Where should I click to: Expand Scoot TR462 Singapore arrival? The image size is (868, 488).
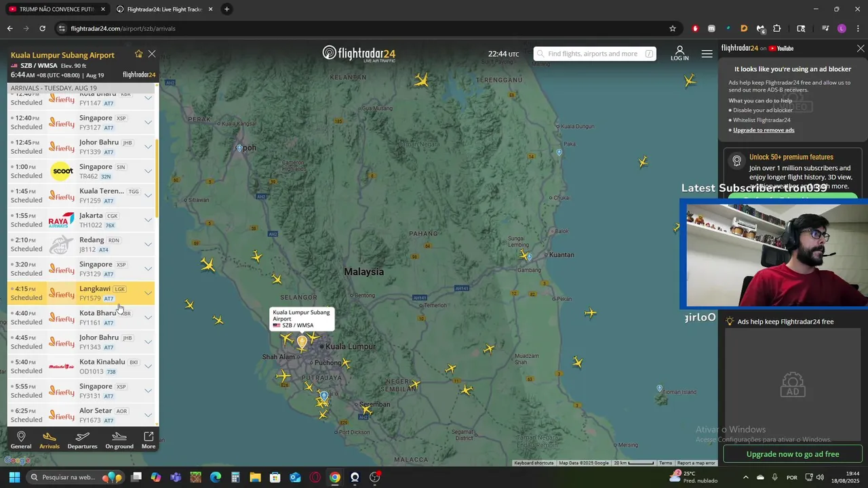pyautogui.click(x=148, y=171)
